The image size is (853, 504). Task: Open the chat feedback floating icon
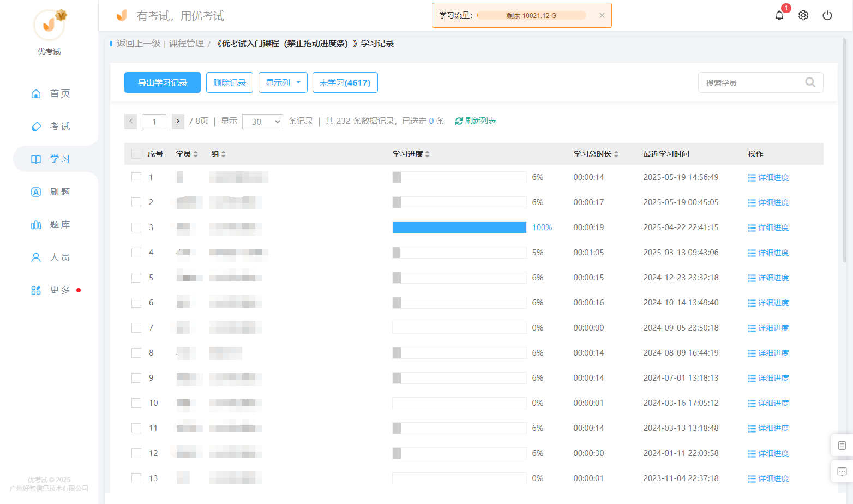[842, 471]
